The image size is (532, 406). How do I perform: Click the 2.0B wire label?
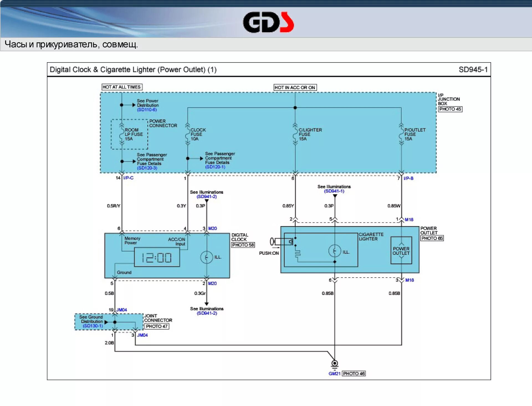click(109, 343)
